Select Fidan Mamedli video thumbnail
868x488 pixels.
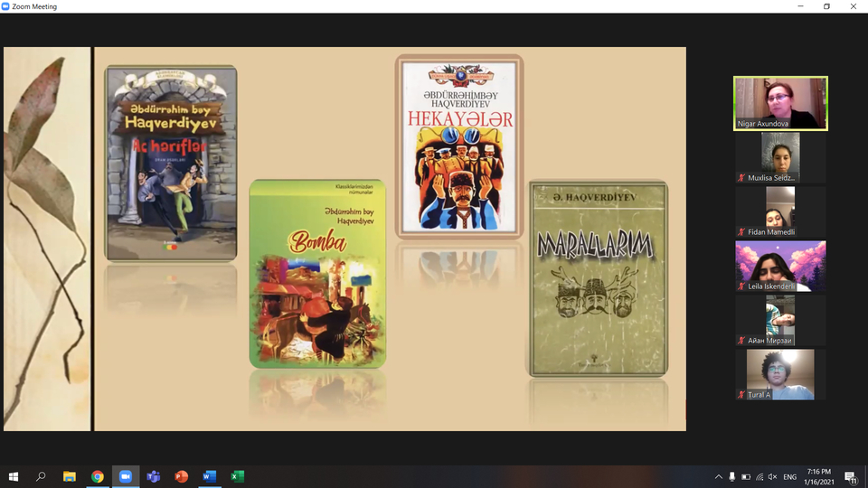[x=780, y=211]
